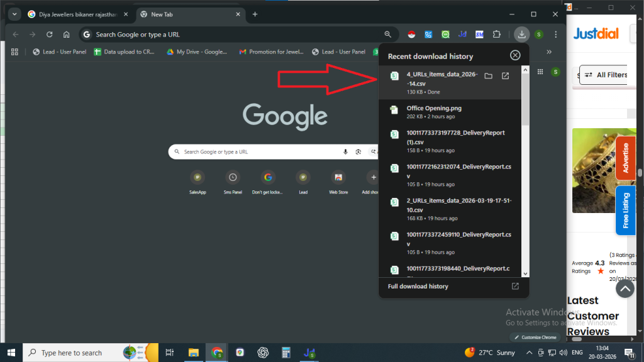
Task: Expand hidden bookmarks overflow chevron
Action: [549, 52]
